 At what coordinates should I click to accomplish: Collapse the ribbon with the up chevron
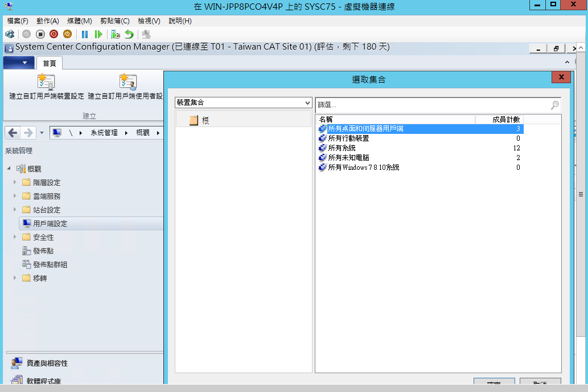[x=567, y=62]
